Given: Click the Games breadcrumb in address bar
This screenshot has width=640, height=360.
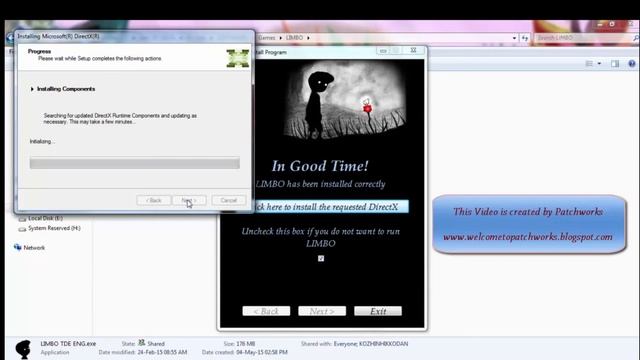Looking at the screenshot, I should [x=267, y=38].
